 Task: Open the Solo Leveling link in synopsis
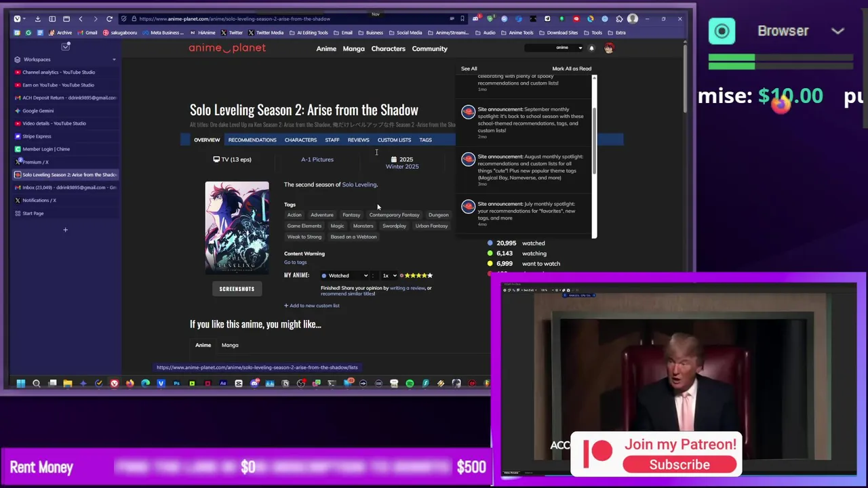[x=359, y=185]
